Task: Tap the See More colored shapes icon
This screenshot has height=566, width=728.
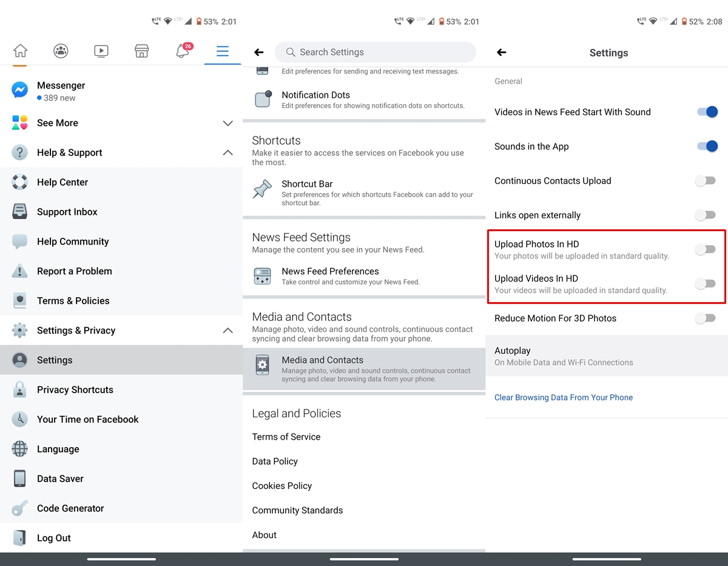Action: [20, 123]
